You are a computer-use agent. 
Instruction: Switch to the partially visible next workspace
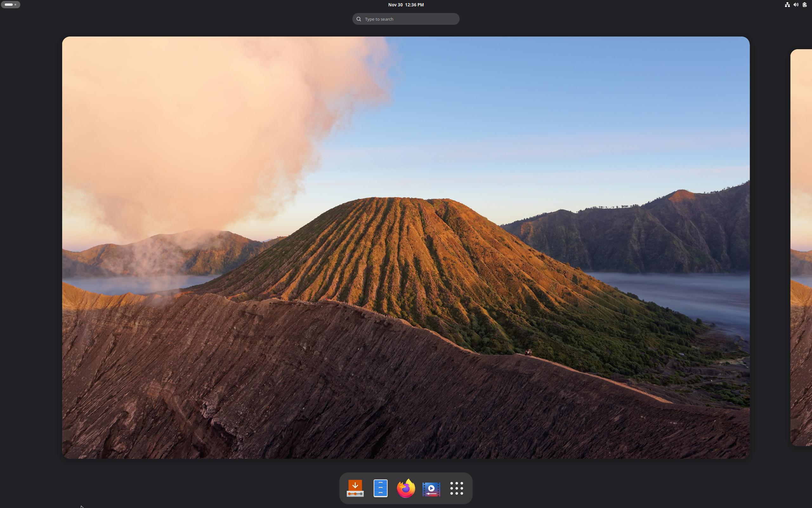click(x=801, y=248)
